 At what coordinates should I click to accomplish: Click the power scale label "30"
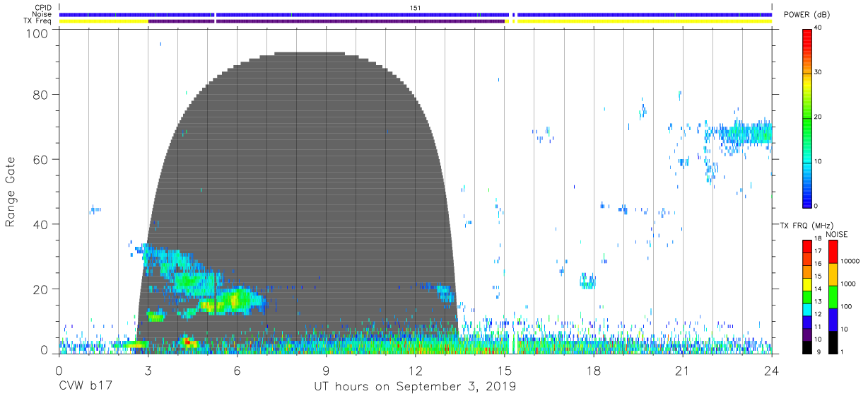[818, 72]
